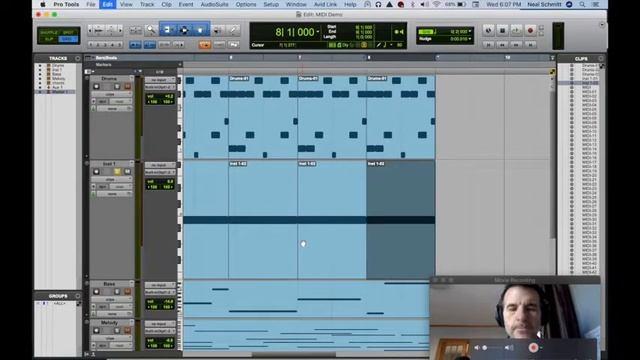The image size is (640, 360).
Task: Open the Event menu
Action: 186,4
